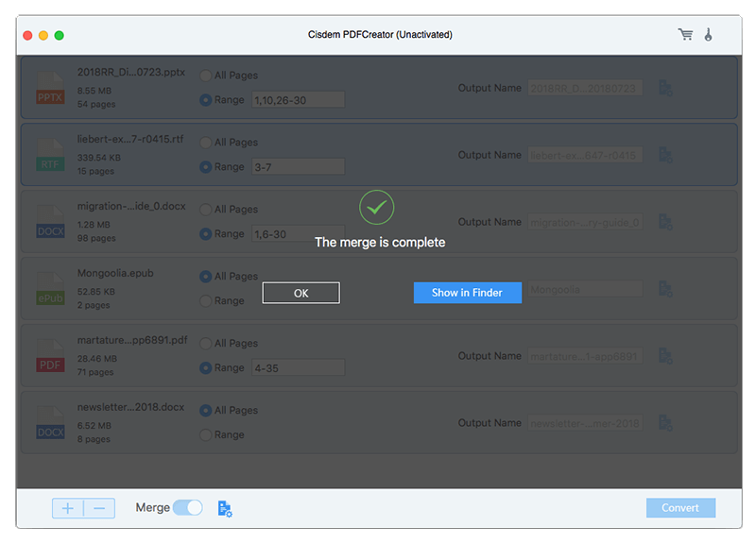Click Show in Finder button
Viewport: 756px width, 543px height.
pos(467,293)
